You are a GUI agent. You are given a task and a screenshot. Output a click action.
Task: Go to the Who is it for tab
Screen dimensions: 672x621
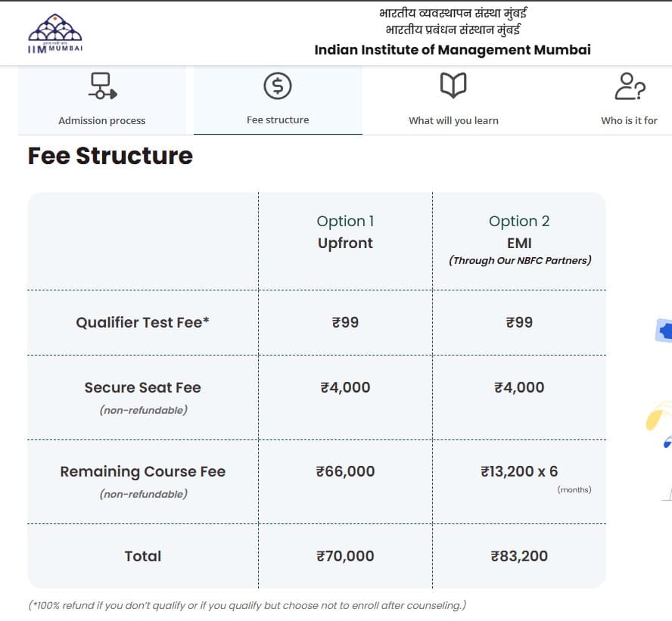pos(629,120)
